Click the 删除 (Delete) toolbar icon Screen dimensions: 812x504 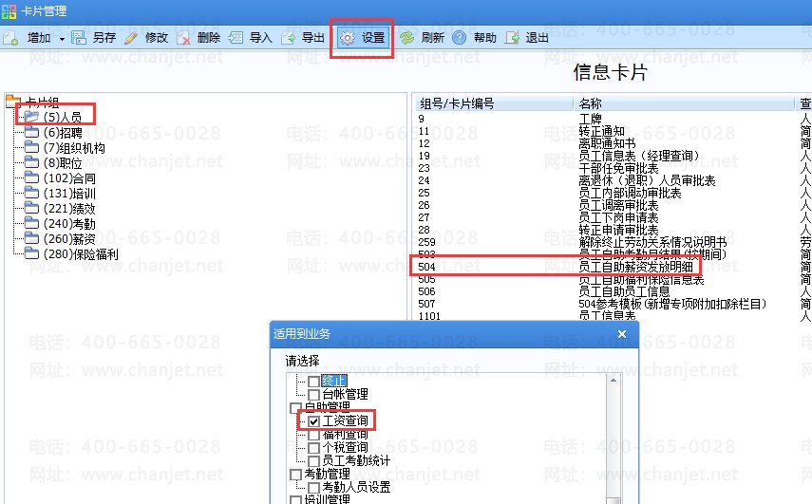tap(183, 38)
